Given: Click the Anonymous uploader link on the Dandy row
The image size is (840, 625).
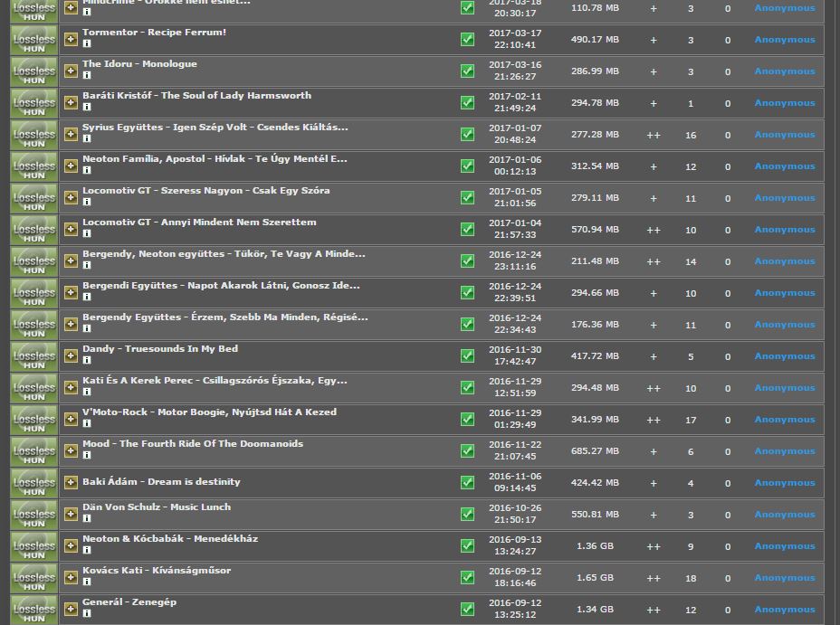Looking at the screenshot, I should [784, 356].
